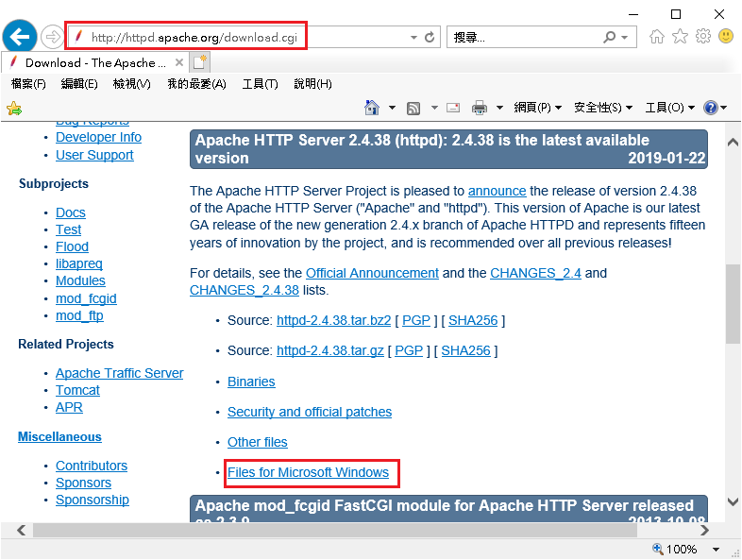Screen dimensions: 742x560
Task: Open the Tomcat related project link
Action: click(77, 391)
